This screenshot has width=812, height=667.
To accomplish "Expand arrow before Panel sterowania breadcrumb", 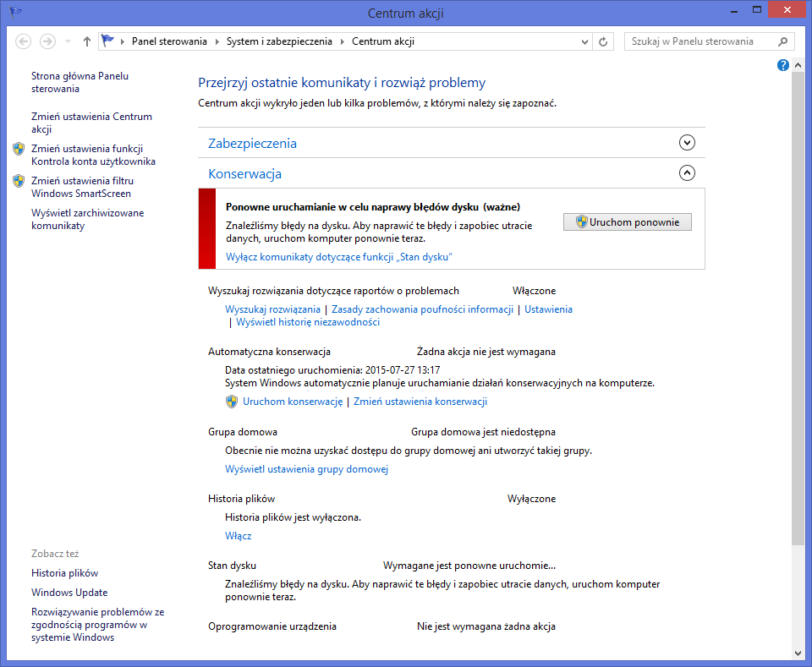I will pos(122,42).
